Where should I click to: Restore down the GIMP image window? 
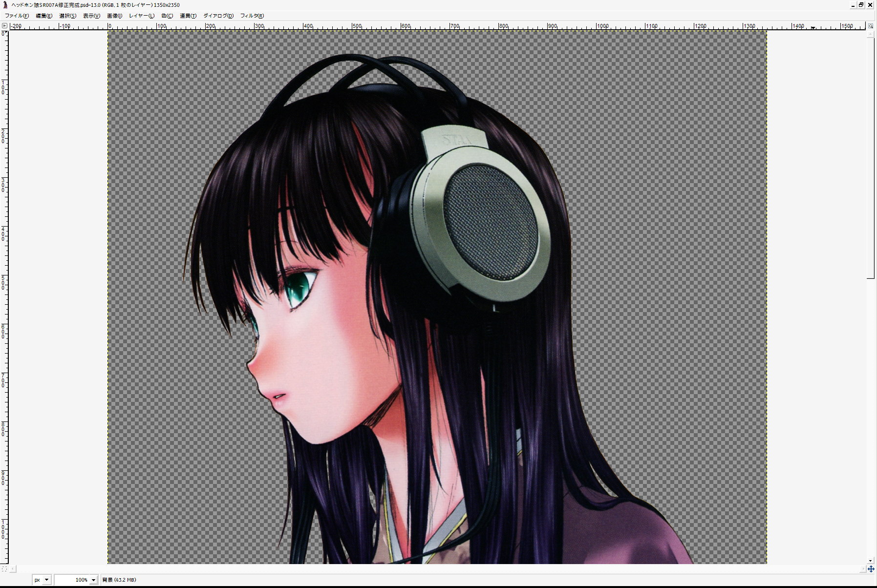pos(861,5)
